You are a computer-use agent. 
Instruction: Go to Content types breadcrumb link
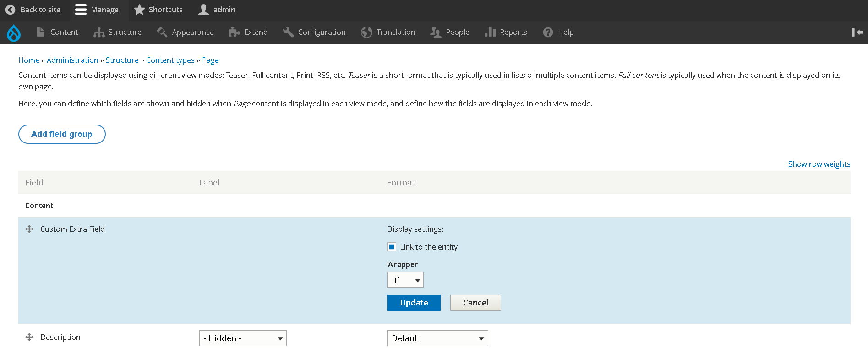[170, 60]
